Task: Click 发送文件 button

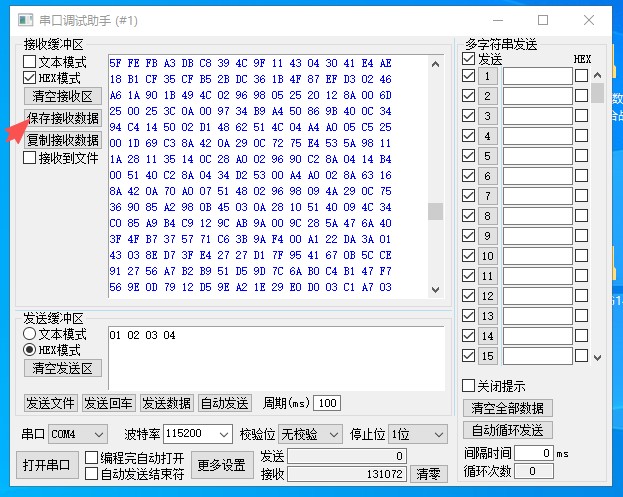Action: 50,403
